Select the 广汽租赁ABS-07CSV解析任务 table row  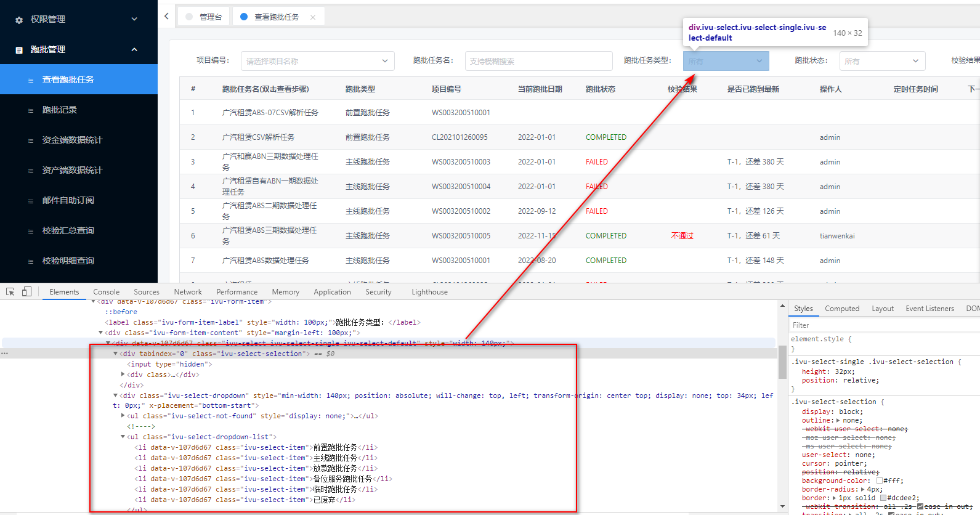[580, 113]
